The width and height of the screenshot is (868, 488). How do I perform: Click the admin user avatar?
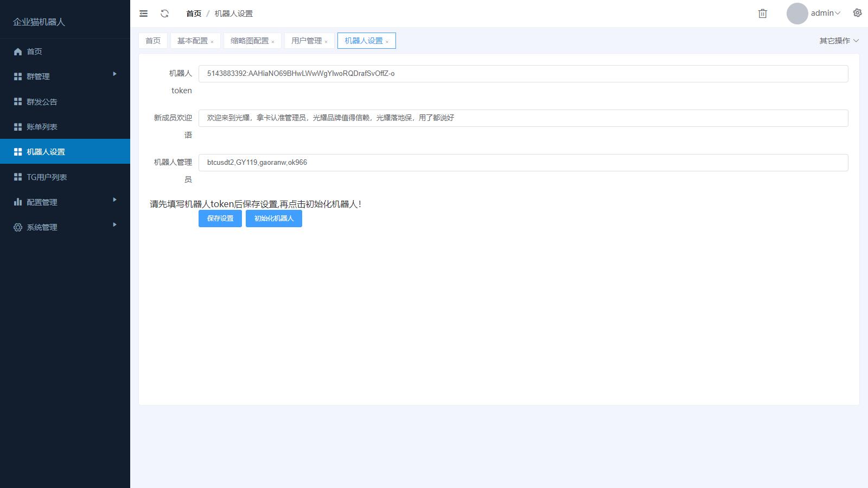coord(797,14)
